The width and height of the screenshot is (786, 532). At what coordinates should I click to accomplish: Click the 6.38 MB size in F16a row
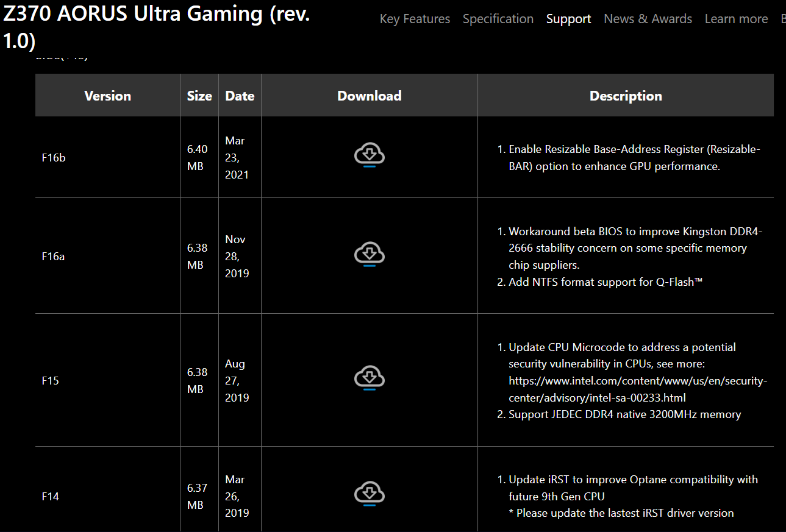198,257
